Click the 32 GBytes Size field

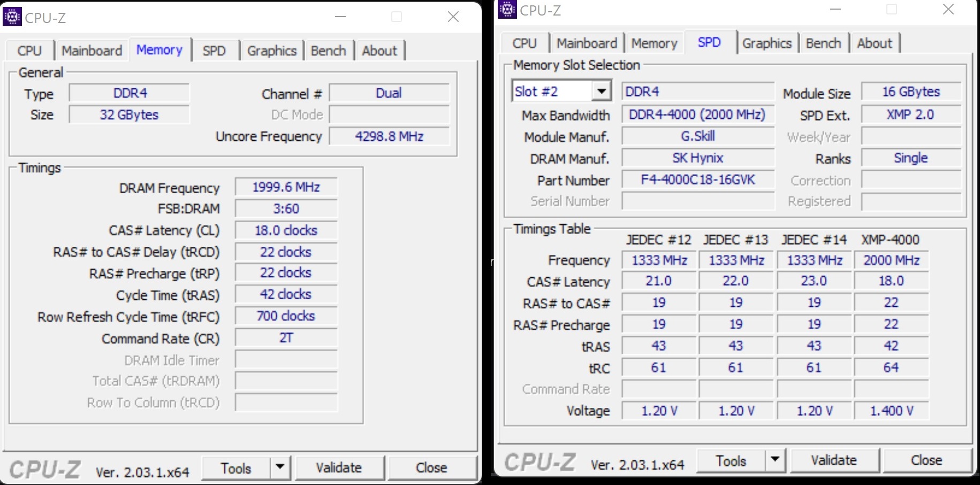pos(129,115)
